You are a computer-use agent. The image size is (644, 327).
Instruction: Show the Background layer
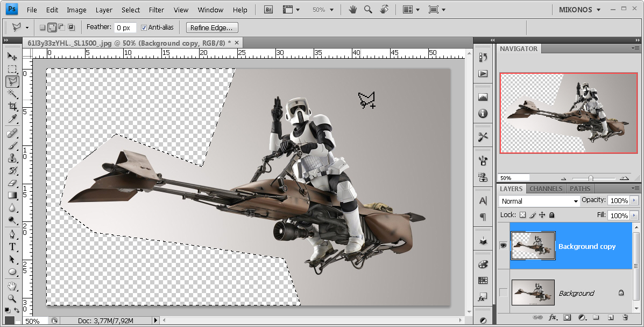pos(503,293)
